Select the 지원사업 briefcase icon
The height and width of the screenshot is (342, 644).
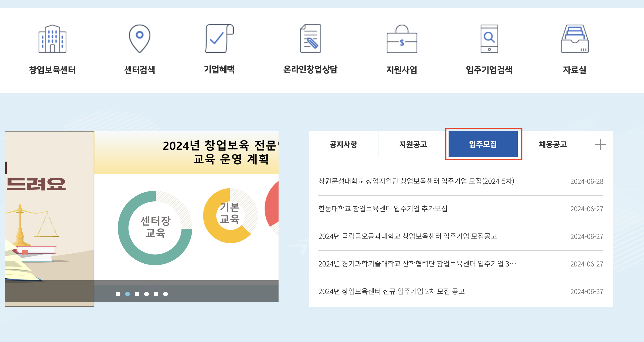[x=402, y=39]
